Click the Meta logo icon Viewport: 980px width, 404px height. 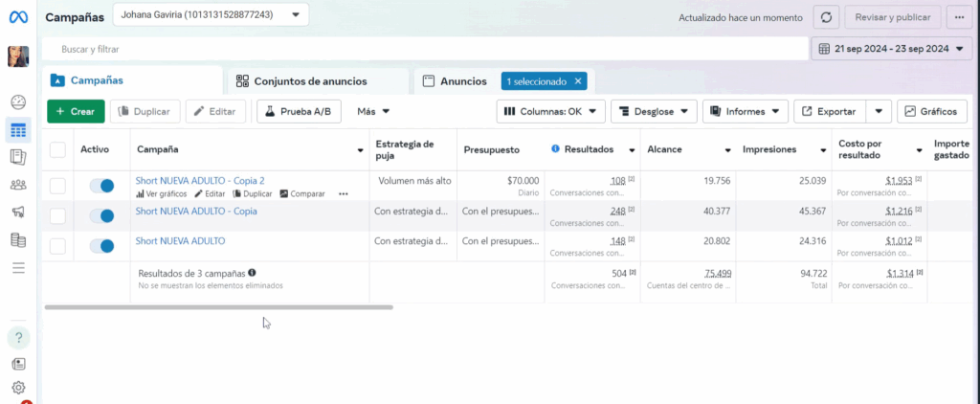[x=18, y=17]
